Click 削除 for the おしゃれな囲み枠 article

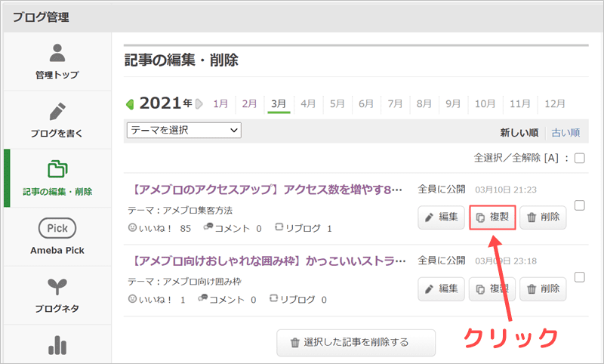click(x=543, y=289)
